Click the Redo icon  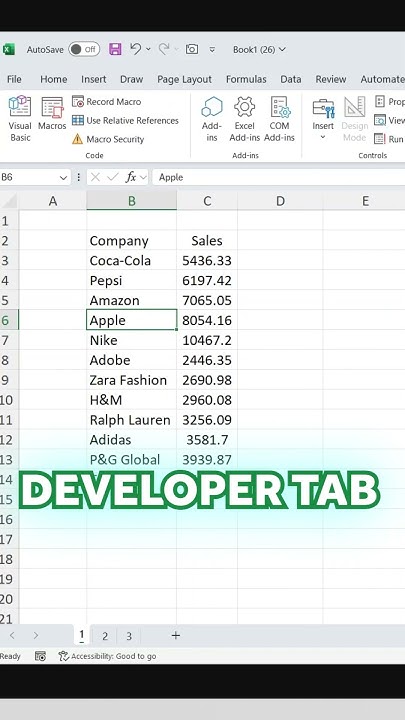164,49
